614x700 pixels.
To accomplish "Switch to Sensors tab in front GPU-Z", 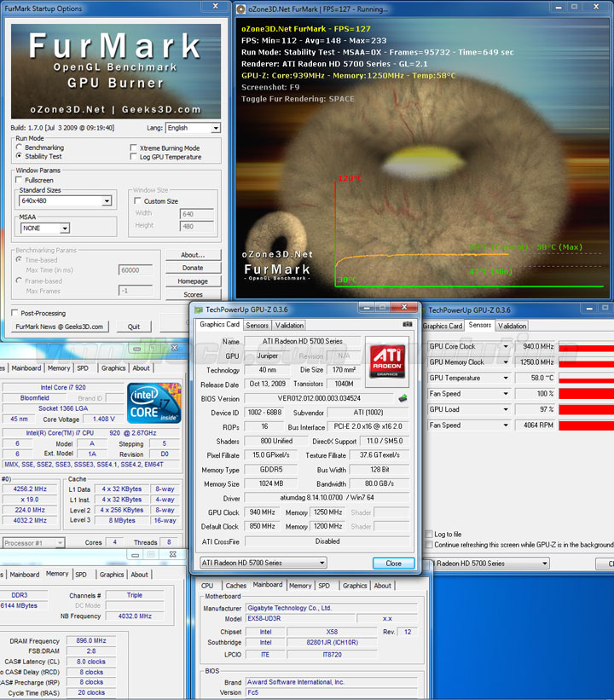I will pyautogui.click(x=258, y=326).
